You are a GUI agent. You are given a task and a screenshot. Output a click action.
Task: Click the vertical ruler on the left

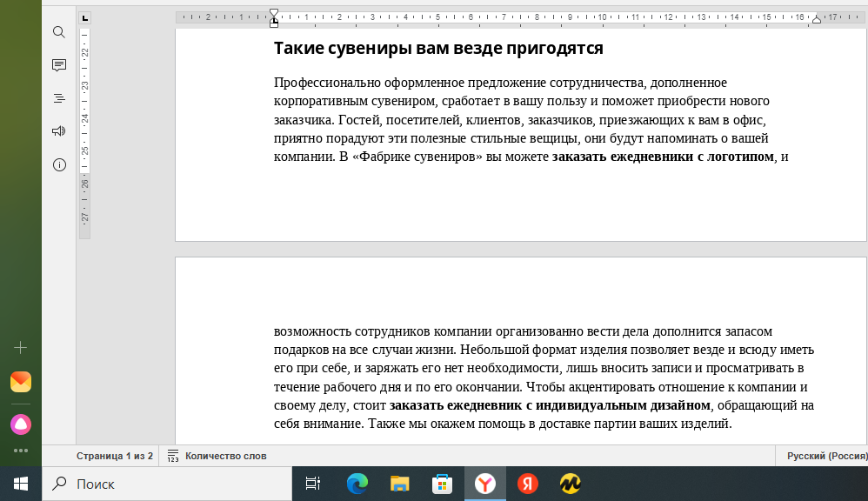pos(84,133)
